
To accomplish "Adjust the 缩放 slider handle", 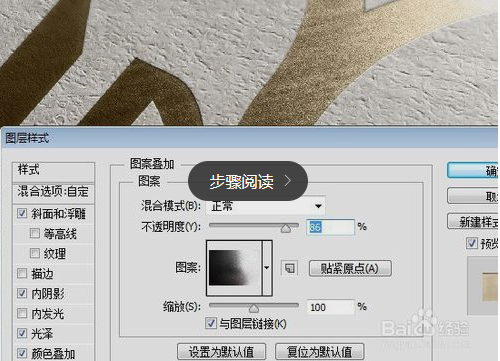I will click(x=254, y=308).
